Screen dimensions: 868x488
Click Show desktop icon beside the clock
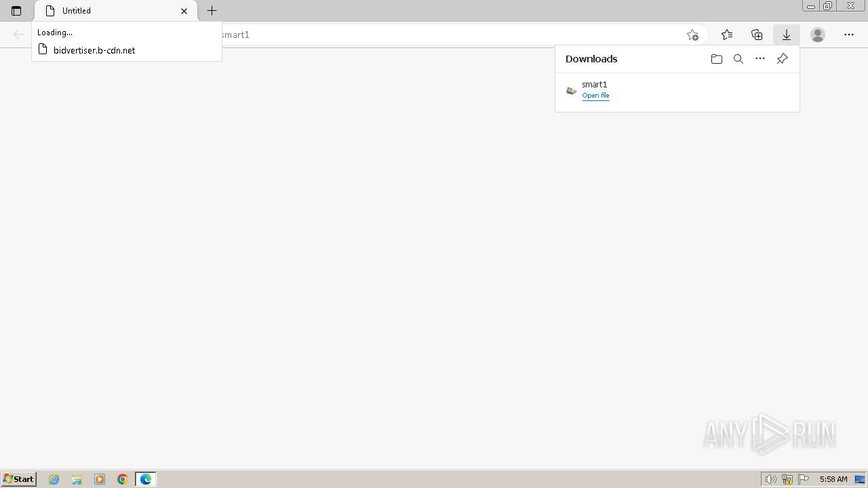tap(860, 479)
